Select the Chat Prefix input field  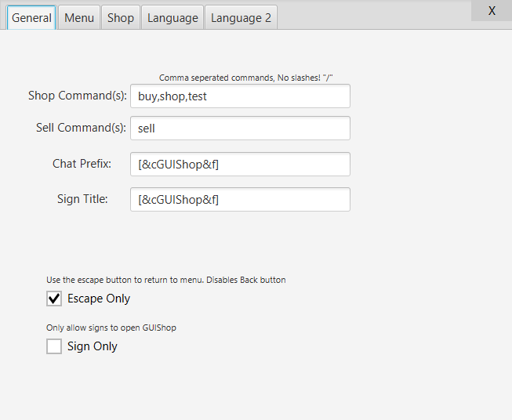(240, 165)
